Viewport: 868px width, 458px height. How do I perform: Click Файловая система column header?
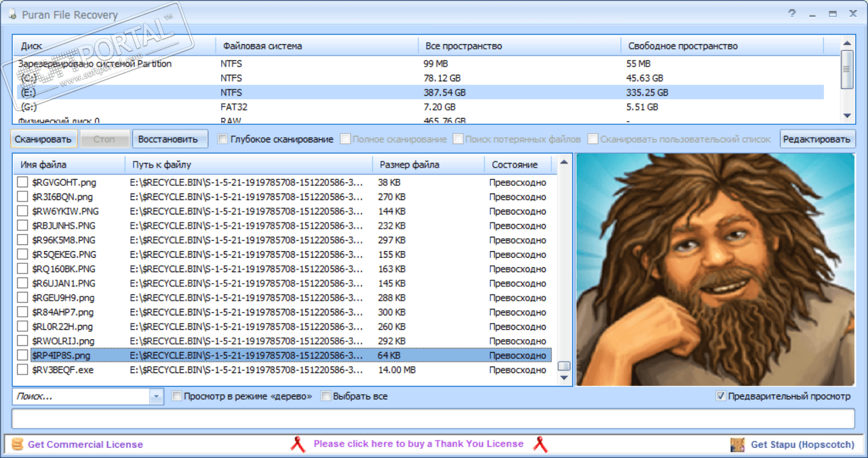point(317,46)
